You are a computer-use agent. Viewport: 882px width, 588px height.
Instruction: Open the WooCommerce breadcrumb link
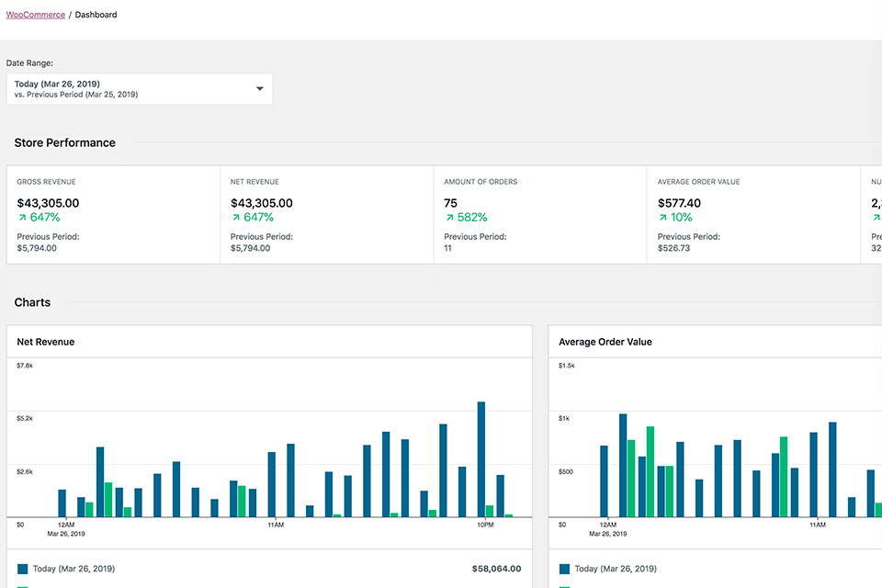tap(36, 15)
